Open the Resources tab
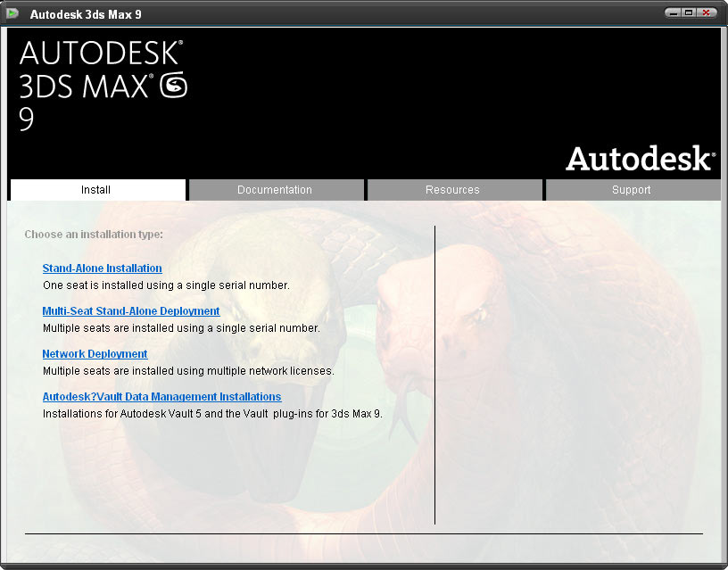Screen dimensions: 728x570 454,190
